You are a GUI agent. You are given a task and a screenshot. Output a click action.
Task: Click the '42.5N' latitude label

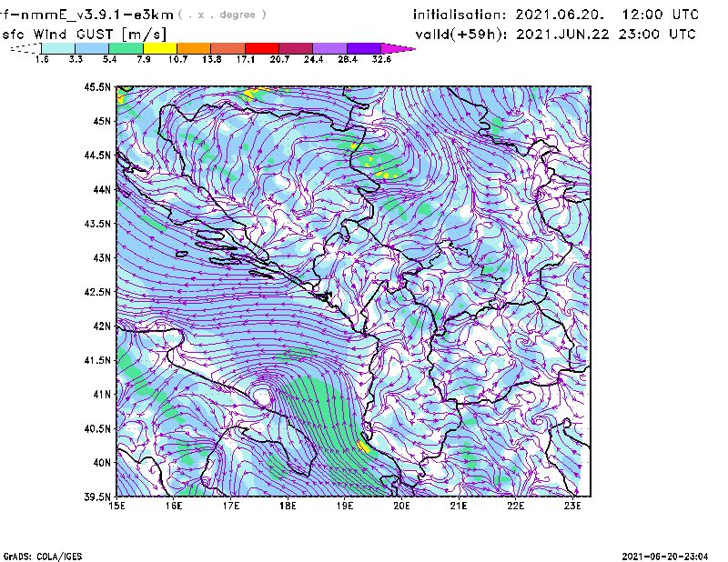97,292
